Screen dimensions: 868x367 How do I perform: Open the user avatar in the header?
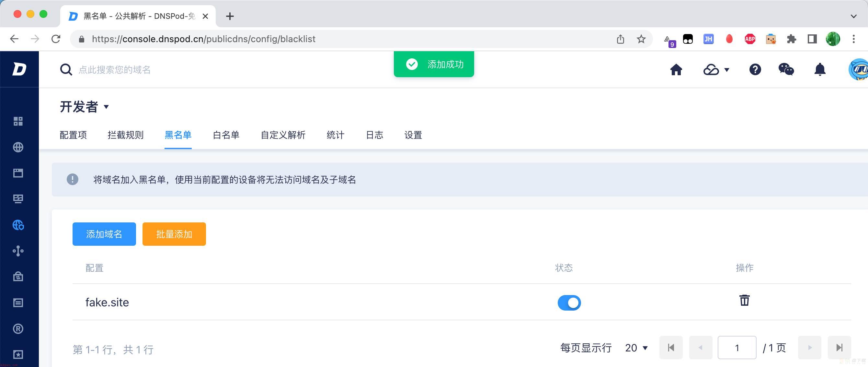pyautogui.click(x=858, y=69)
